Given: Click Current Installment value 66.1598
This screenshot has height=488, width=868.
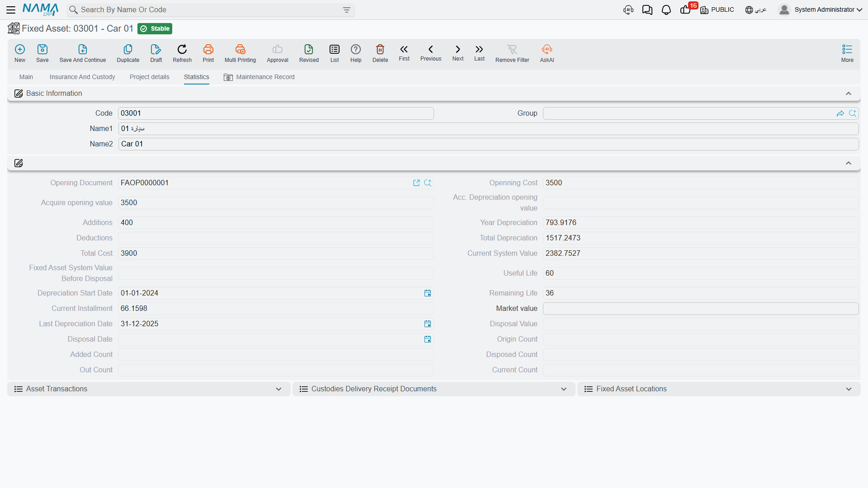Looking at the screenshot, I should pyautogui.click(x=276, y=309).
